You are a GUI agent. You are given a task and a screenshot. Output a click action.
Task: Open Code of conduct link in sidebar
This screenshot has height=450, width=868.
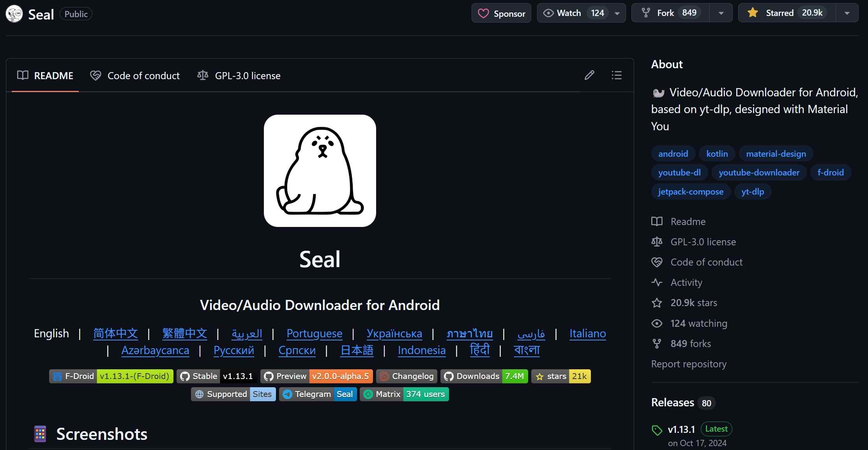tap(697, 262)
